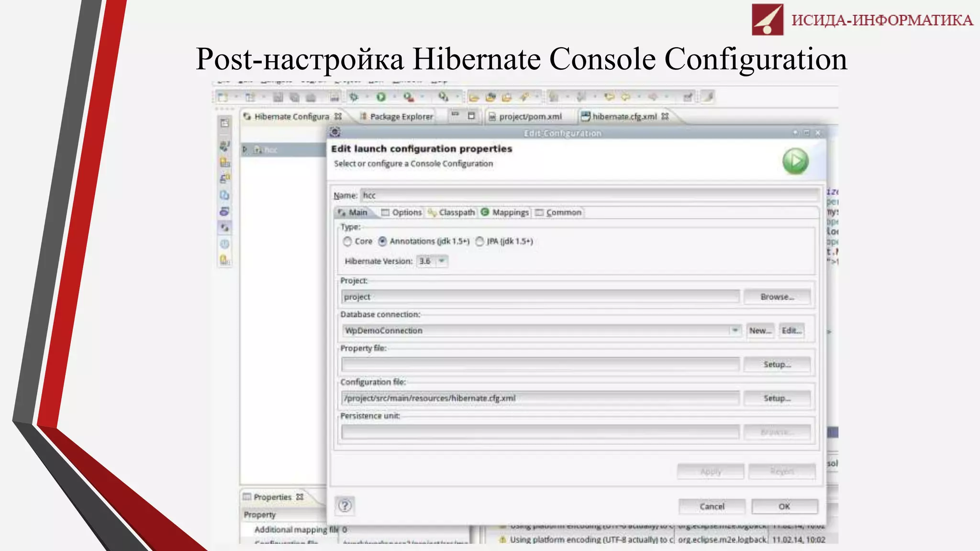980x551 pixels.
Task: Click the empty Persistence unit field
Action: (540, 432)
